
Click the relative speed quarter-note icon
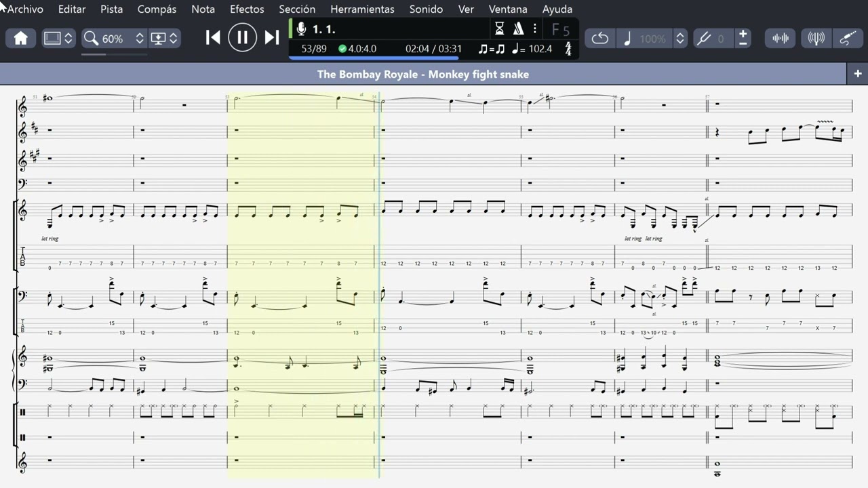(627, 39)
